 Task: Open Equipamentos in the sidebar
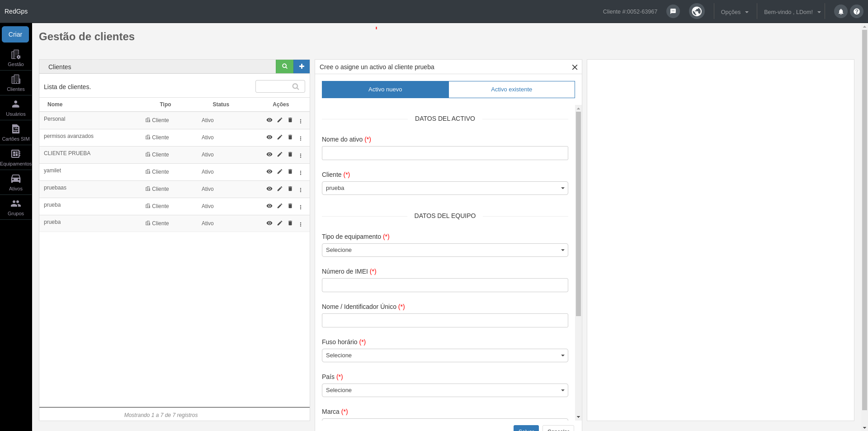[16, 157]
